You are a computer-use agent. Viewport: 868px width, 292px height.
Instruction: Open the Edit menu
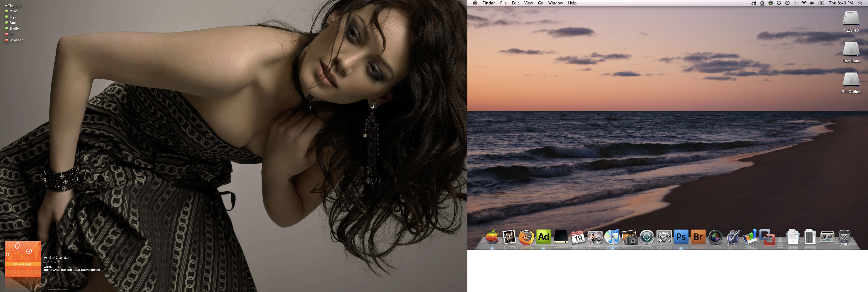pyautogui.click(x=516, y=3)
